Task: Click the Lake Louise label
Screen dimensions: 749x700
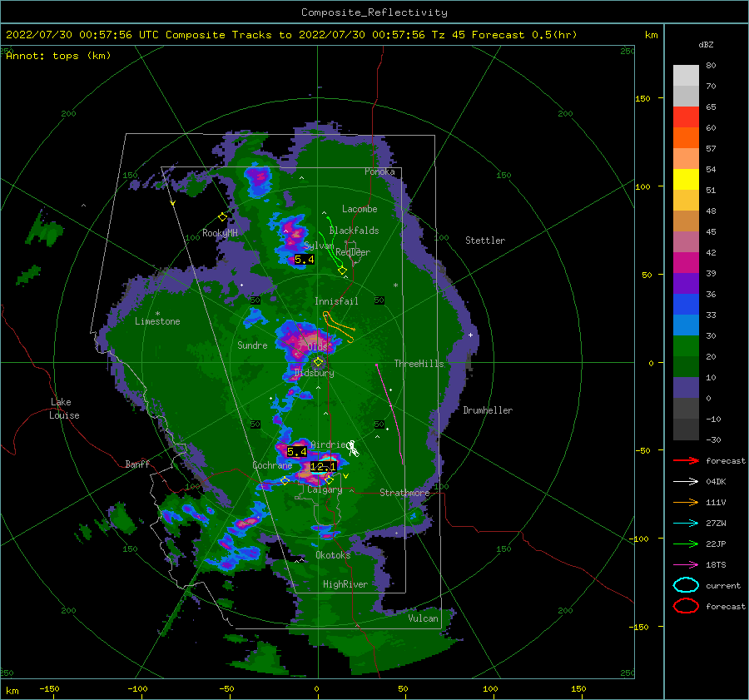Action: coord(64,409)
